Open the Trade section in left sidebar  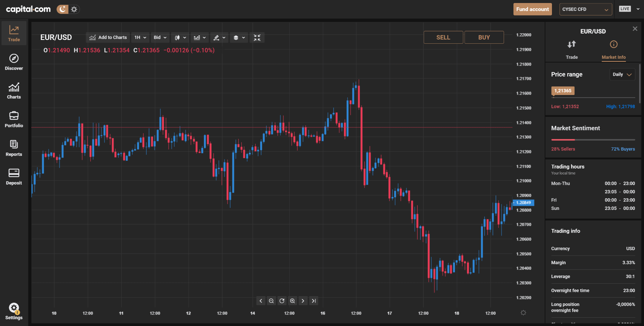click(x=14, y=34)
